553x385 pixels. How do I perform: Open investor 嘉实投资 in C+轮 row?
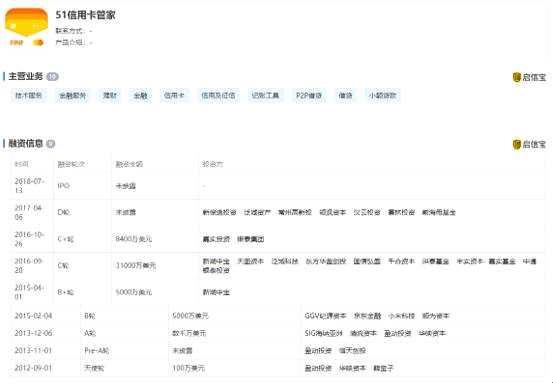tap(216, 239)
